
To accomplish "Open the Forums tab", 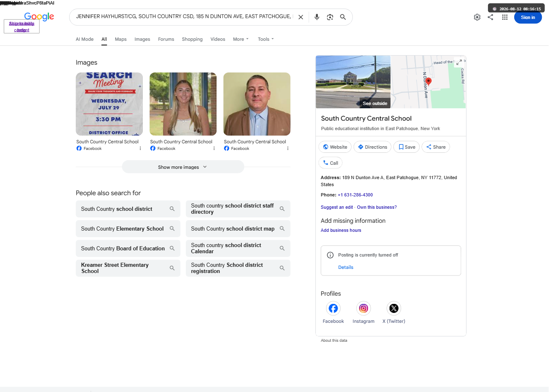I will pos(166,39).
